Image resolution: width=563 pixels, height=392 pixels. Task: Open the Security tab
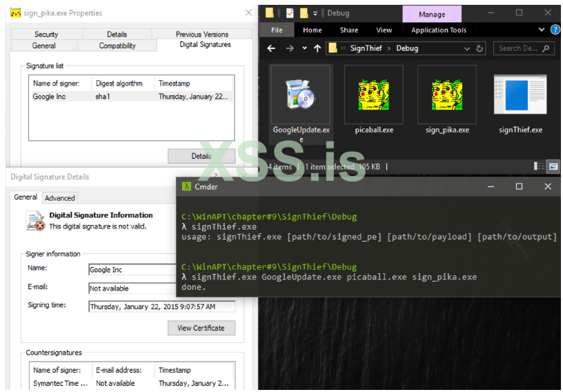click(46, 34)
